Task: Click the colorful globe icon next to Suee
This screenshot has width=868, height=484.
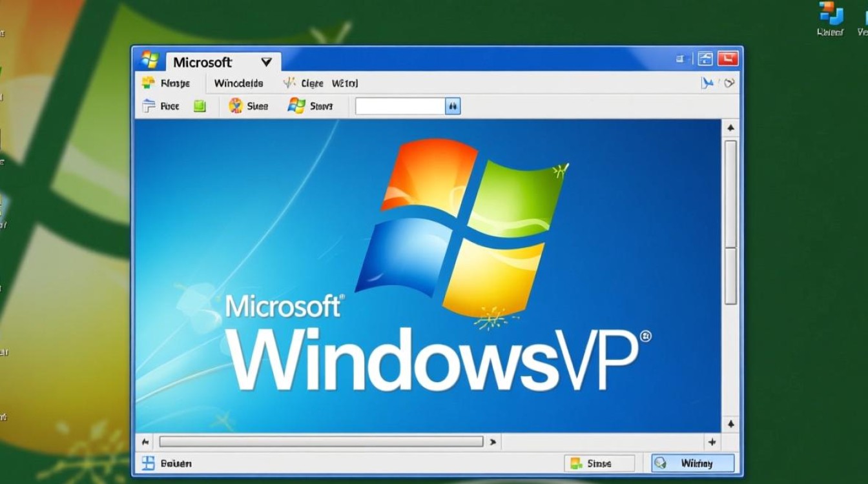Action: (x=234, y=106)
